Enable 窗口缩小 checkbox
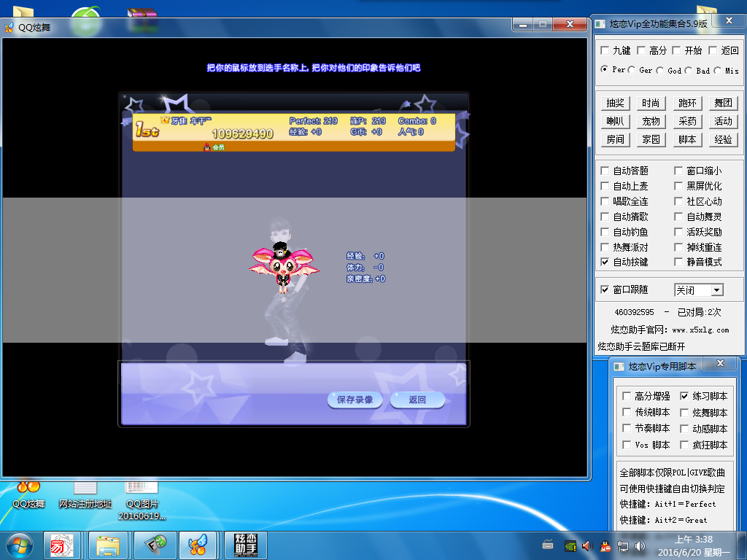The image size is (747, 560). 678,171
